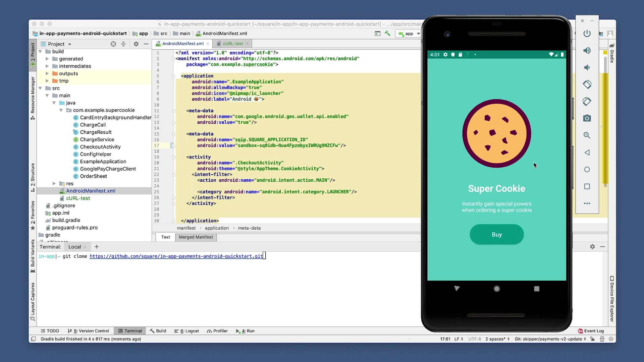Click scroll from source target icon

click(x=113, y=44)
